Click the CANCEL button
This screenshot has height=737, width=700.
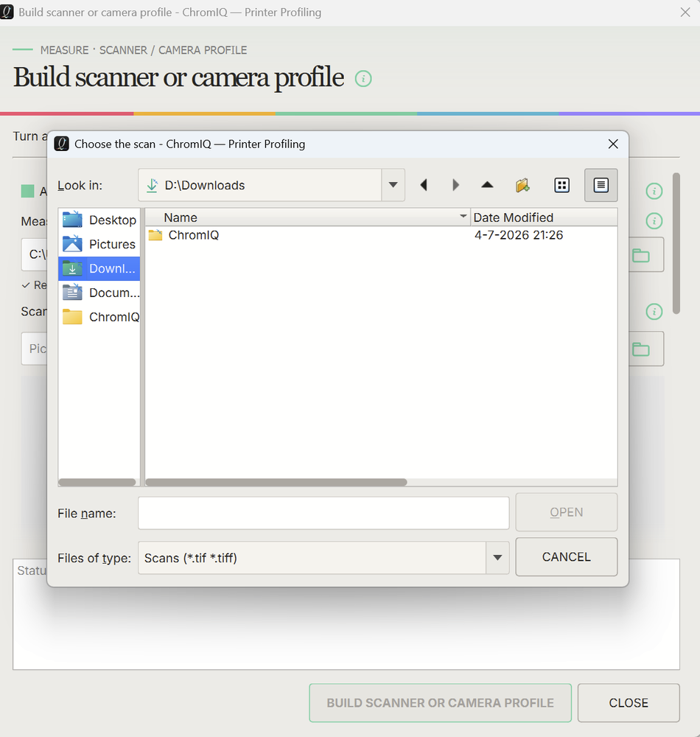566,557
